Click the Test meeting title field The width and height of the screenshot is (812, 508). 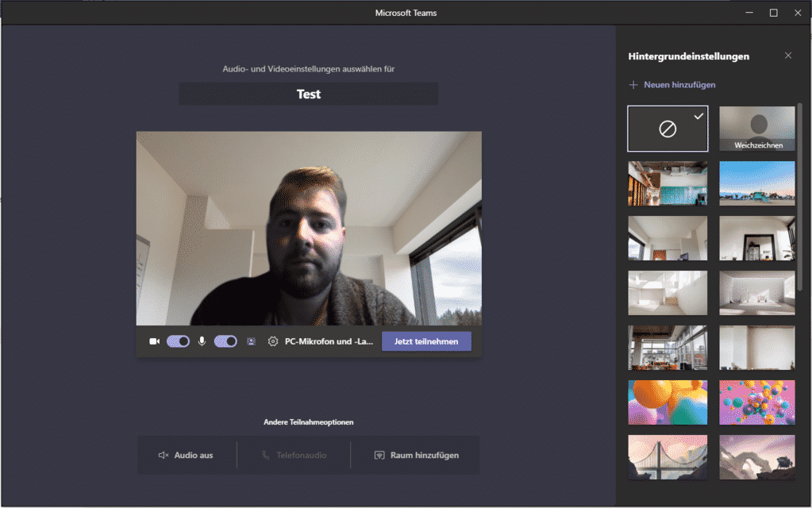click(309, 94)
